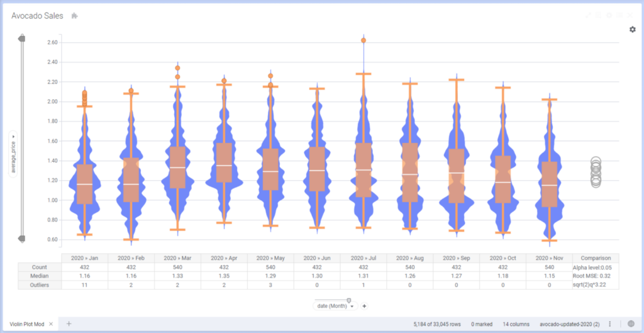Open the three-dot data table menu
Viewport: 644px width, 333px height.
pos(609,324)
